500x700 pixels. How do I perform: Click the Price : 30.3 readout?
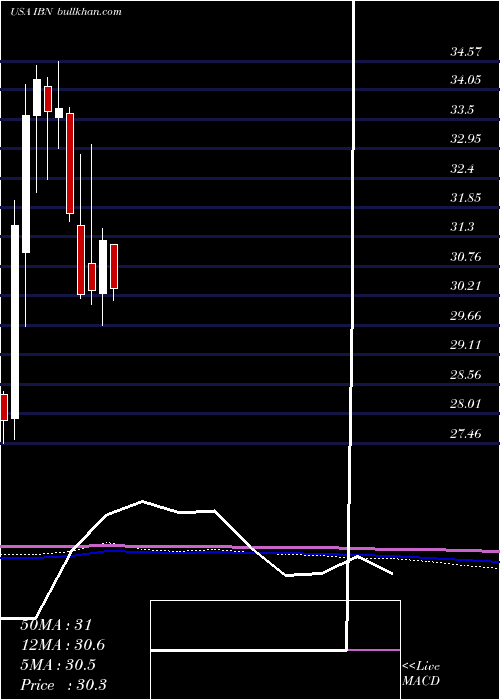click(x=63, y=685)
